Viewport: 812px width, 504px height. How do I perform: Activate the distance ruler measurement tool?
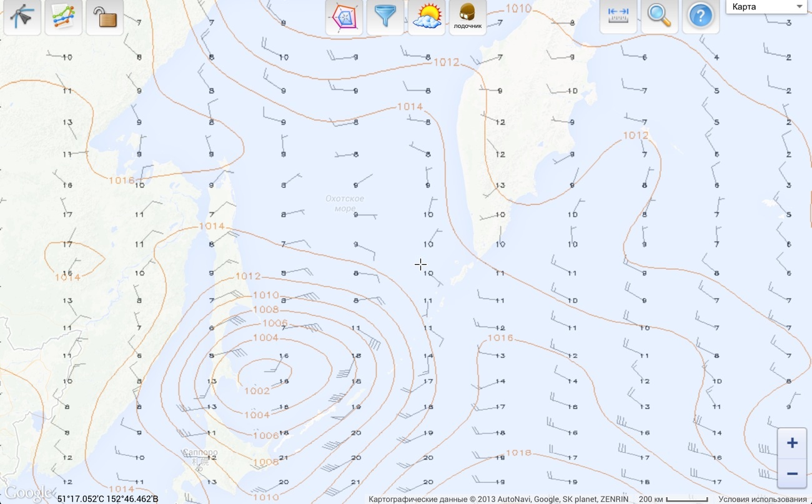(618, 16)
